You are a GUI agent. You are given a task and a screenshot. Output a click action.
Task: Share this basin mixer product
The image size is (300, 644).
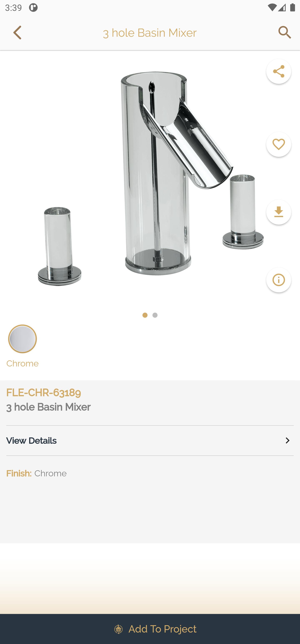(279, 72)
